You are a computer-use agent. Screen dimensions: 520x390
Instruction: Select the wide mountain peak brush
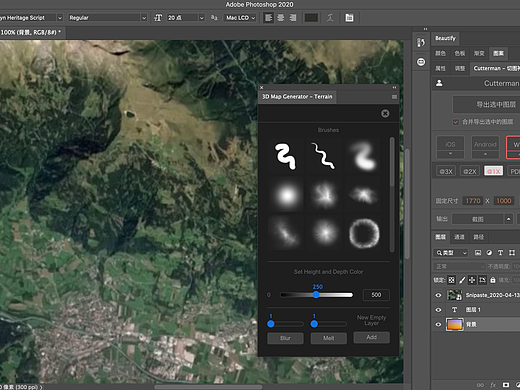tap(364, 195)
